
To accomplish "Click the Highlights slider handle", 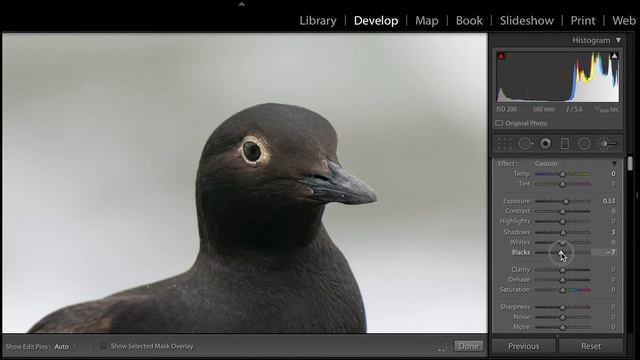I will coord(563,221).
